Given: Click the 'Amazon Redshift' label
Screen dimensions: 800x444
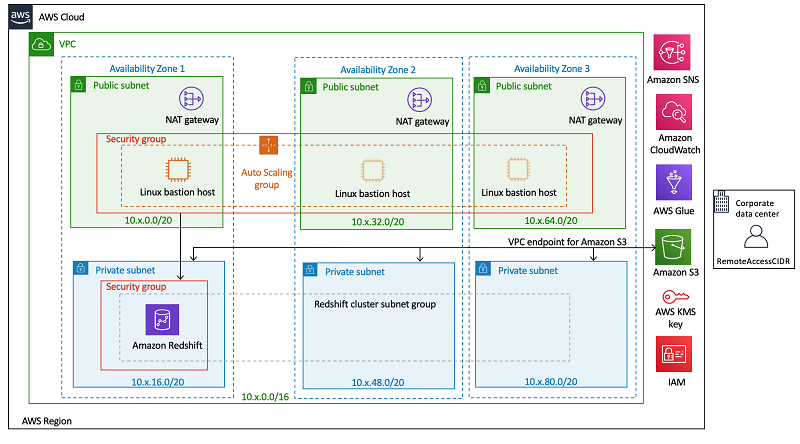Looking at the screenshot, I should tap(167, 346).
